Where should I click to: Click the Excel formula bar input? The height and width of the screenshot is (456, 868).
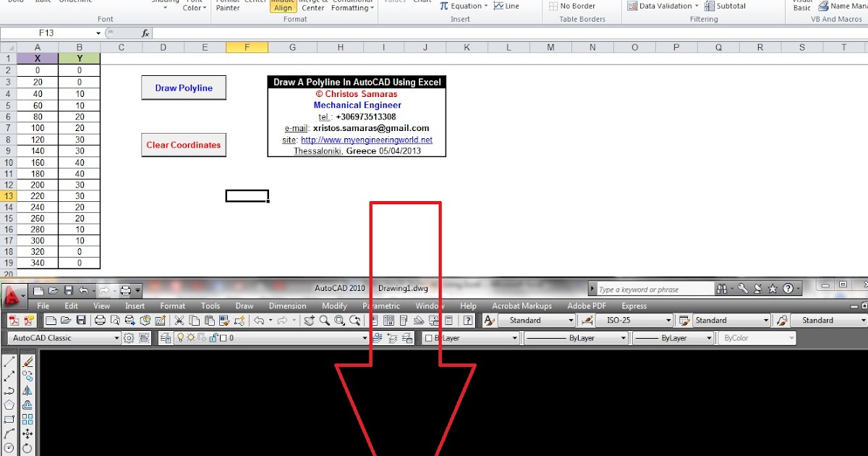point(510,33)
